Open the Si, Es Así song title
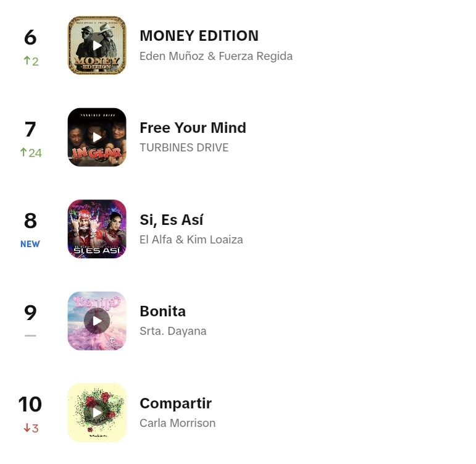 point(171,219)
